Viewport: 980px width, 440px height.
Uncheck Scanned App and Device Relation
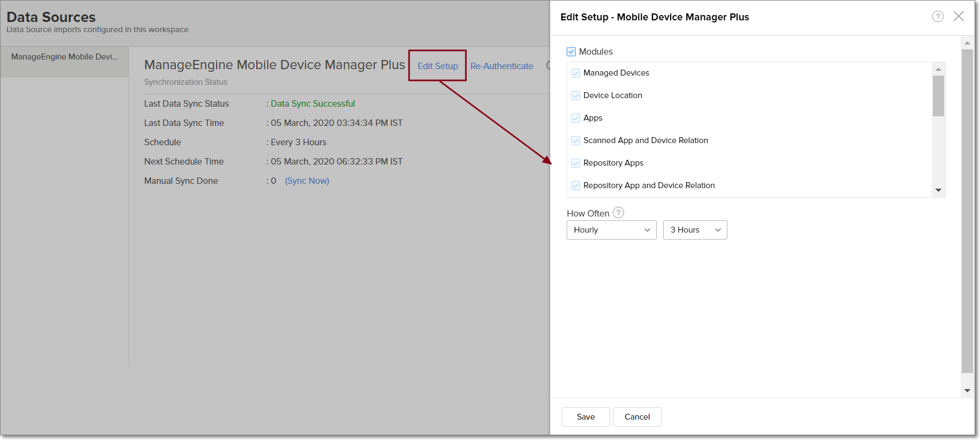click(x=576, y=141)
